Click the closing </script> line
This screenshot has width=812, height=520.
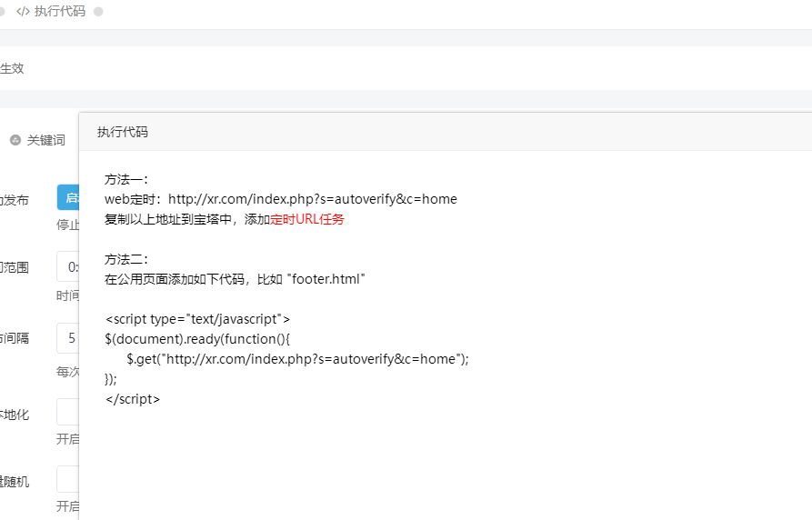pos(133,399)
